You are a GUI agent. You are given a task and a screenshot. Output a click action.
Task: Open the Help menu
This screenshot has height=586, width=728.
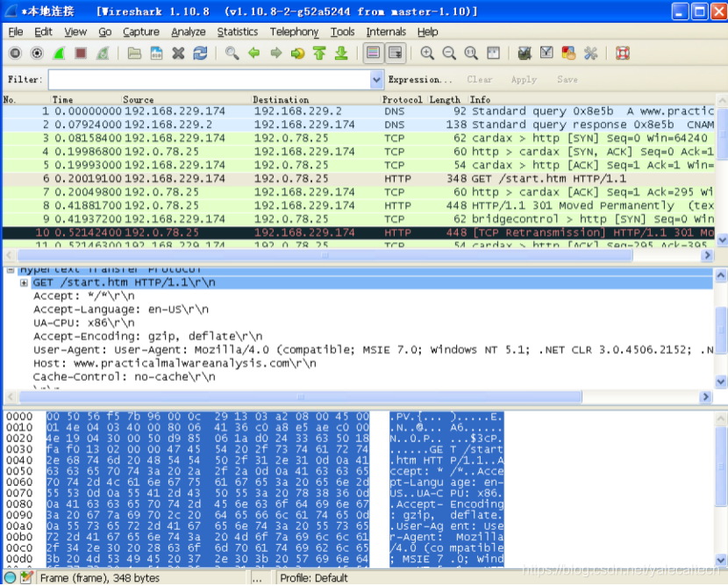(x=428, y=32)
